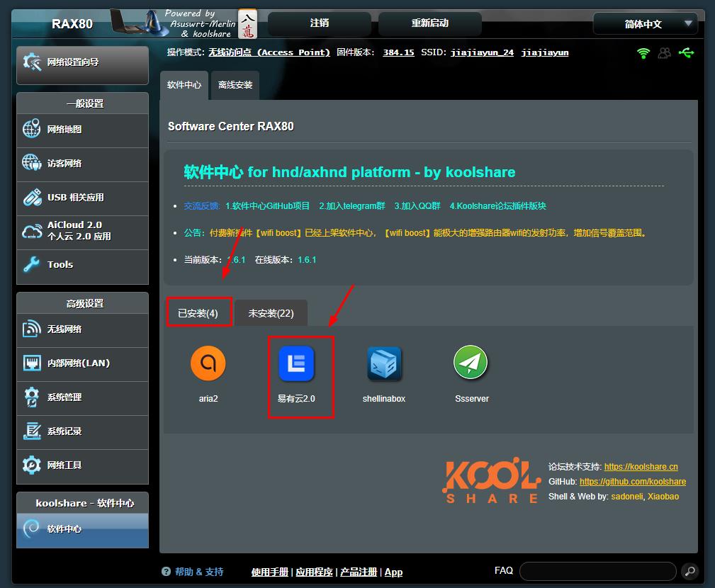Open the https://koolshare.cn link
This screenshot has height=588, width=715.
pos(641,467)
